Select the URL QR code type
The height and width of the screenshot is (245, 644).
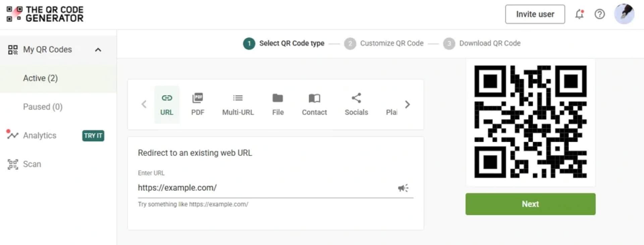(167, 105)
